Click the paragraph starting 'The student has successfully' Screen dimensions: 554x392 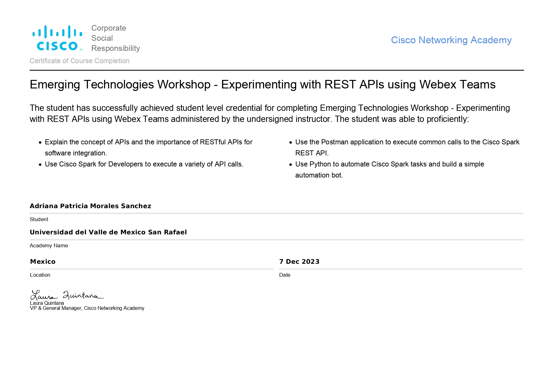(269, 113)
